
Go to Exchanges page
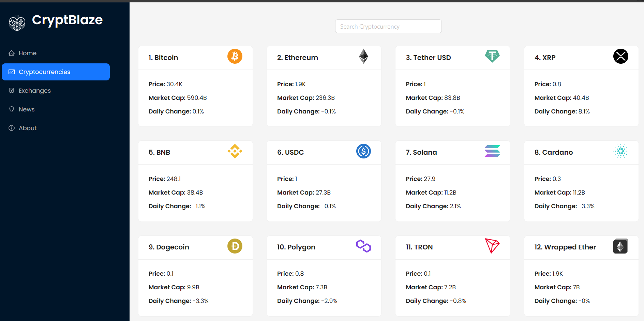coord(56,91)
